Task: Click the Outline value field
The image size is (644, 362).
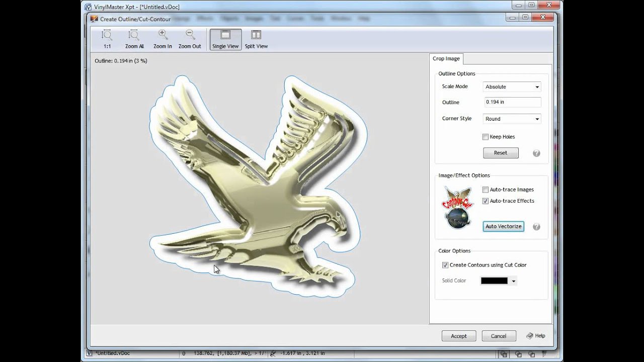Action: (x=512, y=102)
